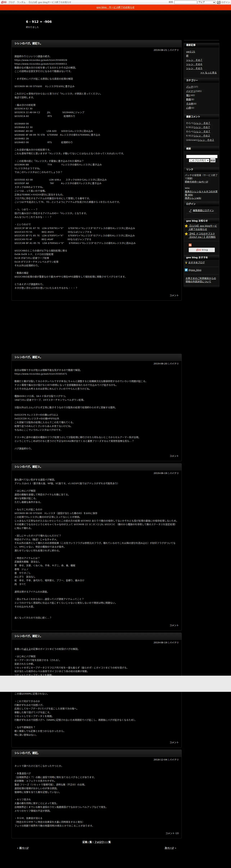Open the orange RSS feed icon

pos(190,245)
